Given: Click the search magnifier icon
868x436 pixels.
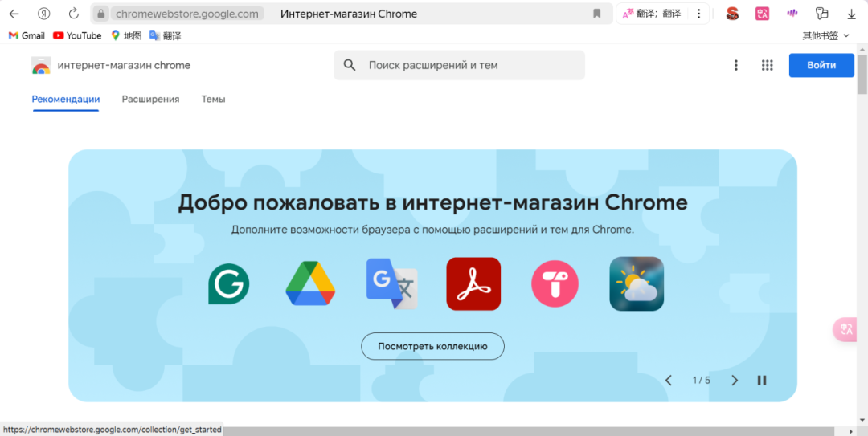Looking at the screenshot, I should click(350, 65).
